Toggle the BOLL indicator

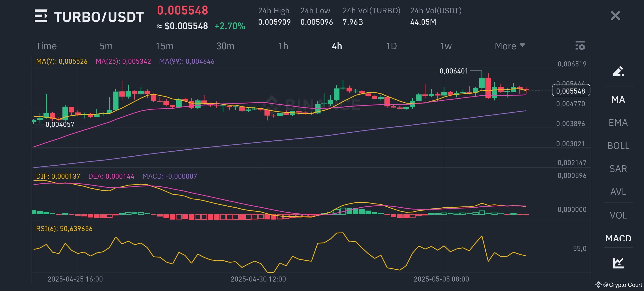coord(618,146)
